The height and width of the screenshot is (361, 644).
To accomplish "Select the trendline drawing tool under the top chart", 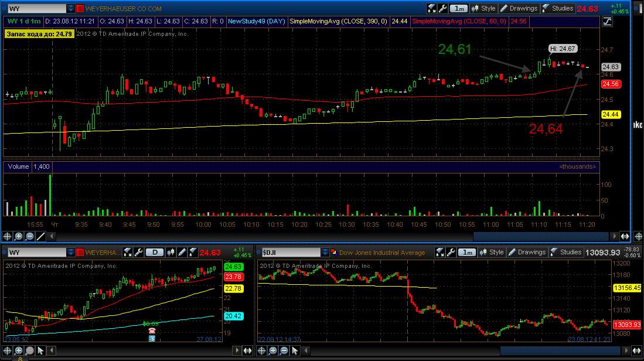I will click(40, 236).
